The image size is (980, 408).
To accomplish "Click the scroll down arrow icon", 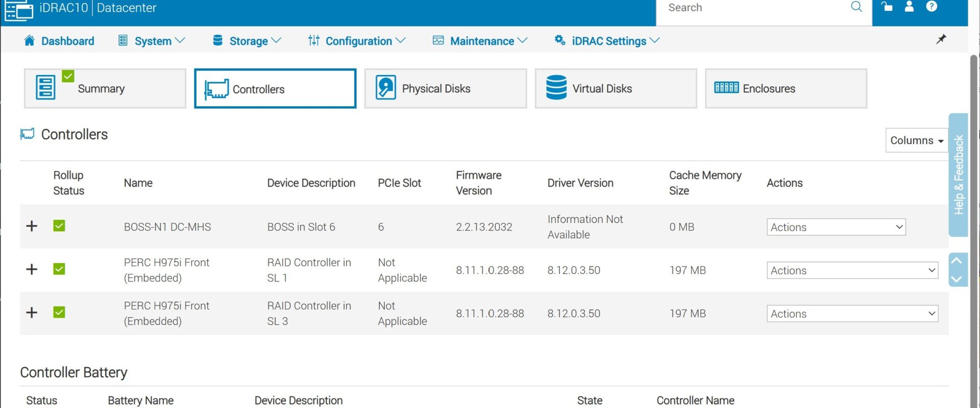I will coord(957,279).
